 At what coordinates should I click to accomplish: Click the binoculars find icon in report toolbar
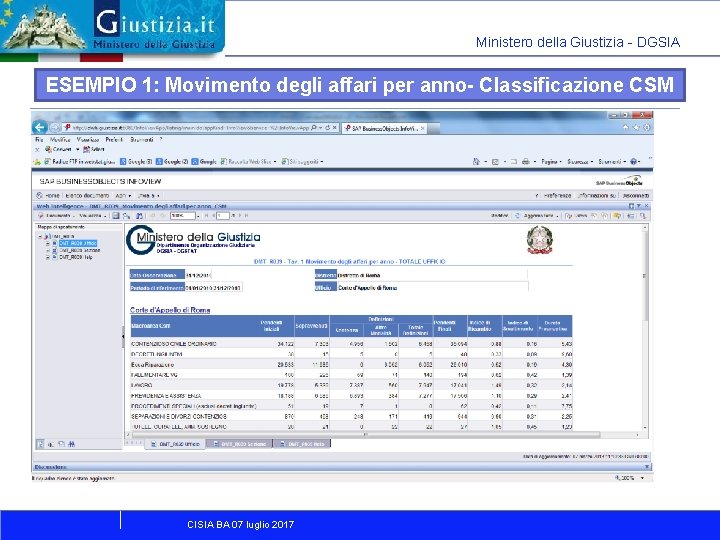point(139,215)
